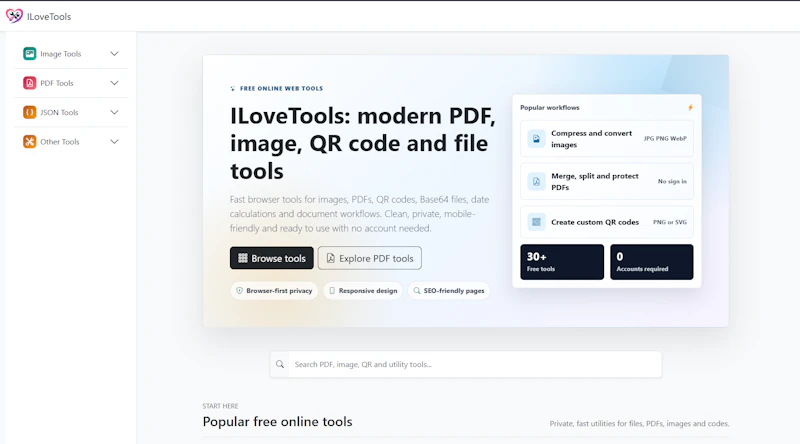This screenshot has width=800, height=444.
Task: Click the PNG or SVG tag
Action: (670, 222)
